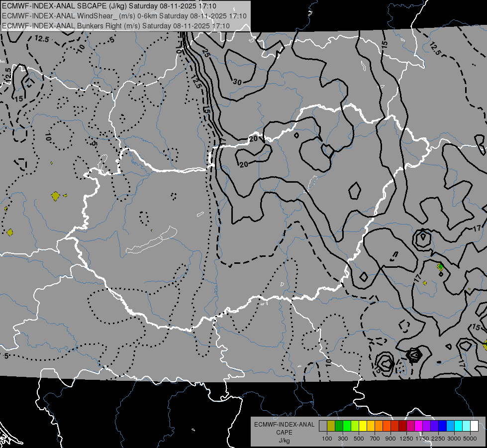The height and width of the screenshot is (448, 487).
Task: Click the 700 legend value
Action: [x=375, y=439]
